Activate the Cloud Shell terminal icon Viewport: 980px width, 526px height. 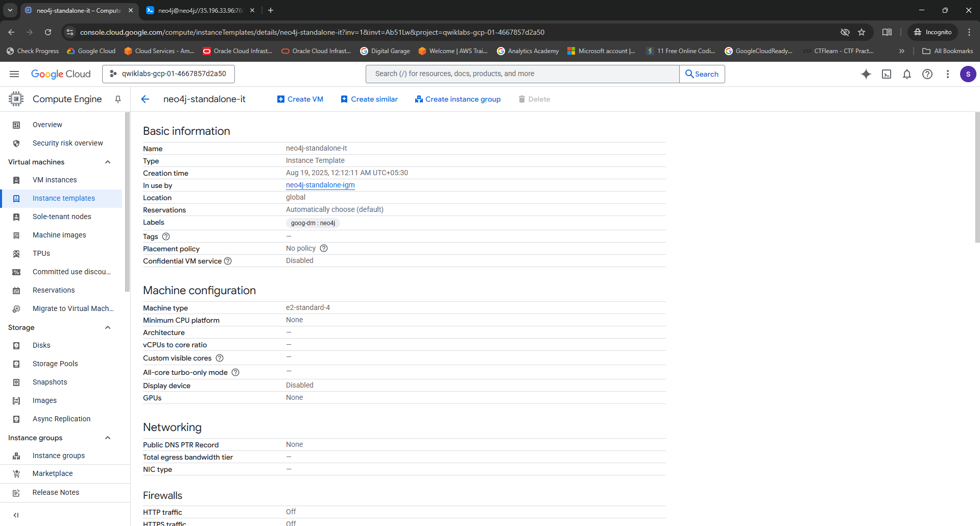[x=887, y=74]
